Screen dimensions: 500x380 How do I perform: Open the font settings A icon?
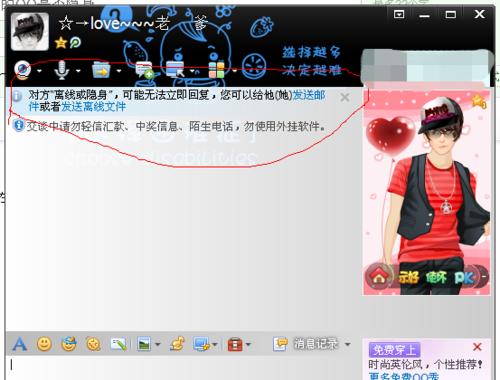pyautogui.click(x=19, y=344)
